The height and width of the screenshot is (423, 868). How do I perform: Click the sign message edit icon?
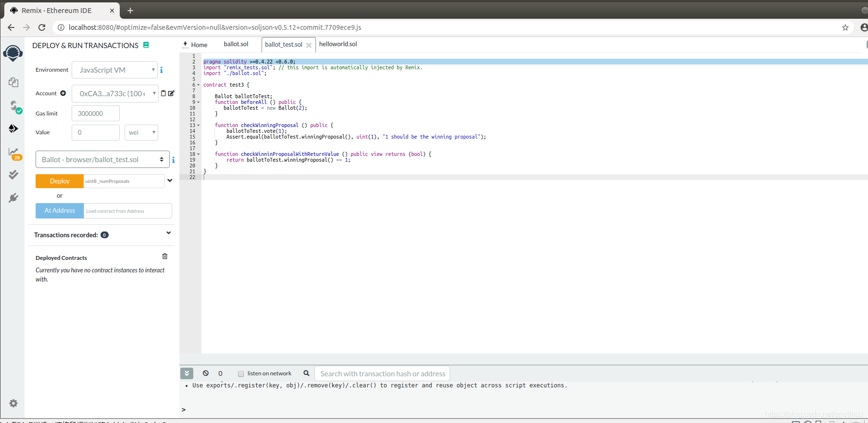(x=171, y=93)
